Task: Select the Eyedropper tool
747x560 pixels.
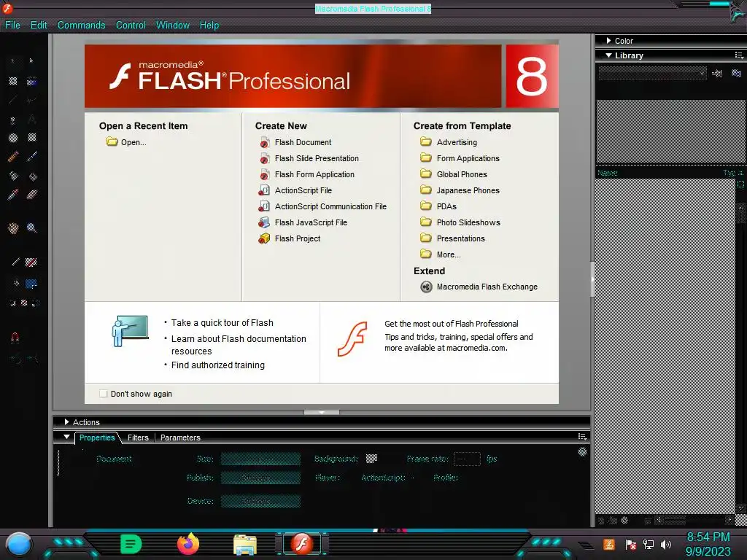Action: coord(13,194)
